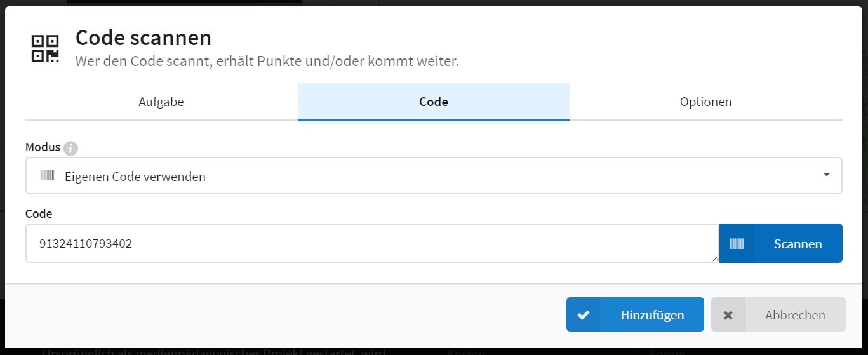Click the checkmark icon on Hinzufügen

click(x=584, y=314)
